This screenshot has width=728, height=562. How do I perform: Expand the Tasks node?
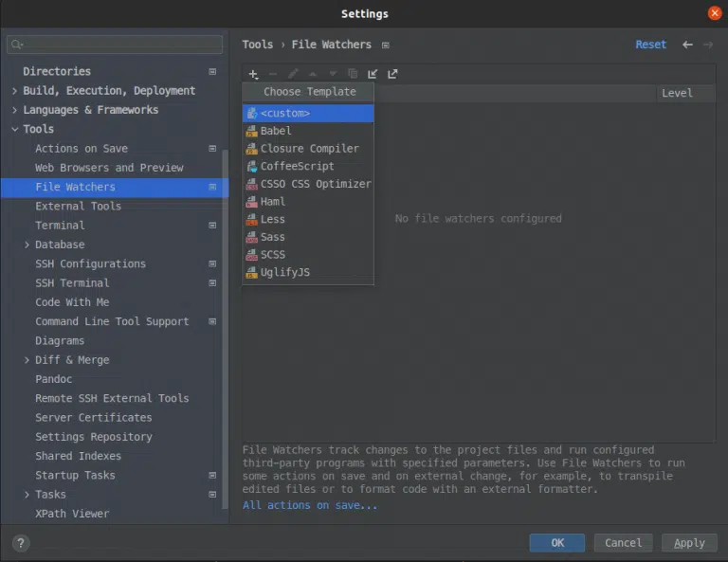point(27,495)
